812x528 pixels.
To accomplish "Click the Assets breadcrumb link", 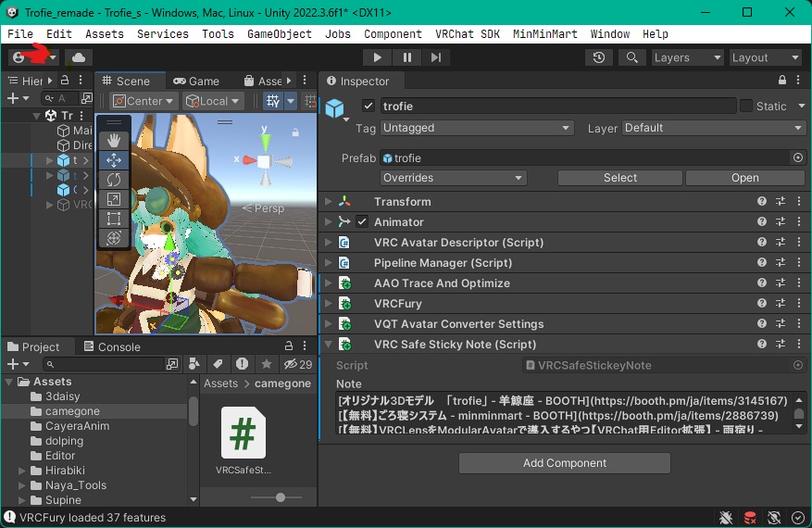I will [220, 383].
